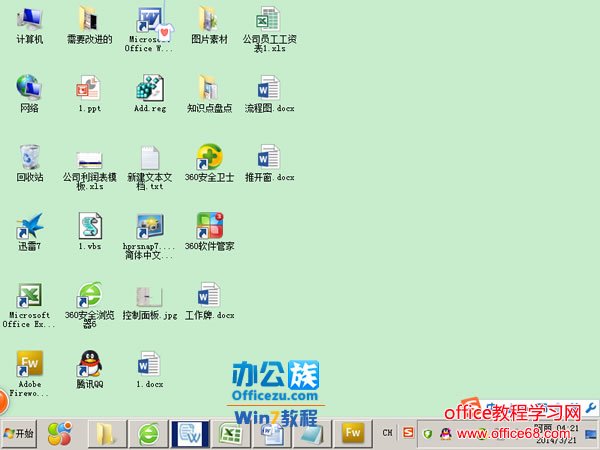Select the 推开窗.docx document
The width and height of the screenshot is (600, 450).
point(269,163)
